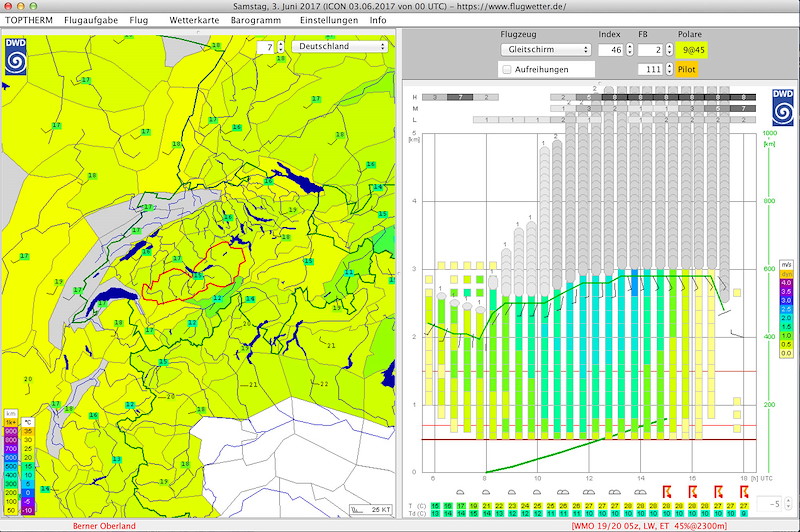The width and height of the screenshot is (800, 532).
Task: Click the stepper next to value -5
Action: [788, 504]
